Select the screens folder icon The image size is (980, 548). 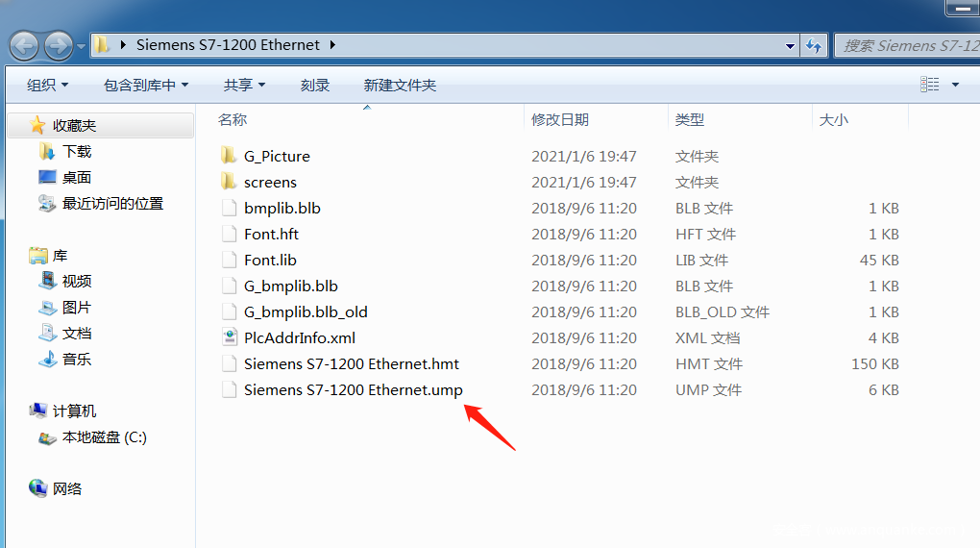[228, 182]
